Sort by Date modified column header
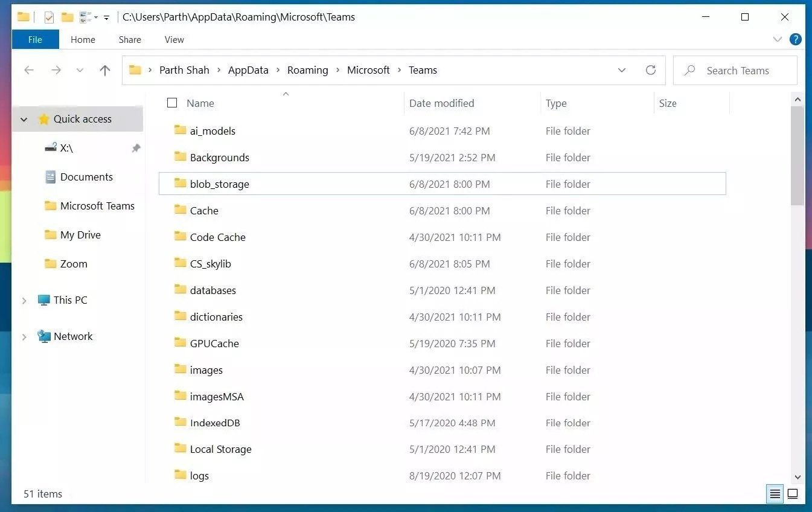The height and width of the screenshot is (512, 812). pyautogui.click(x=441, y=103)
